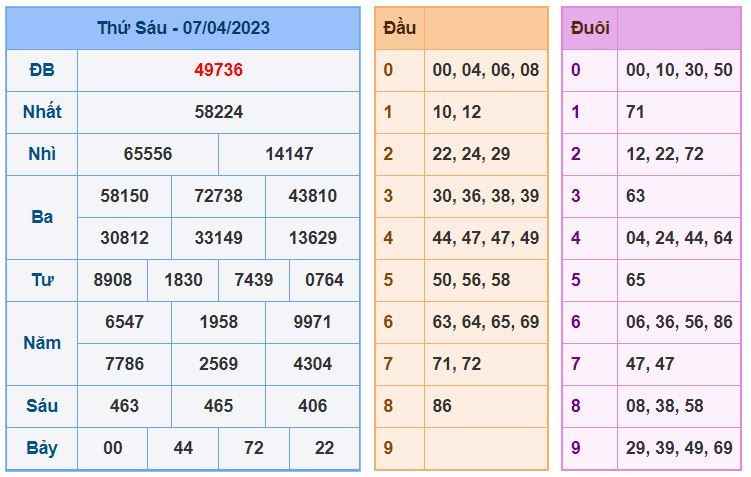Image resolution: width=751 pixels, height=477 pixels.
Task: Click fifth prize number 4304
Action: click(313, 364)
